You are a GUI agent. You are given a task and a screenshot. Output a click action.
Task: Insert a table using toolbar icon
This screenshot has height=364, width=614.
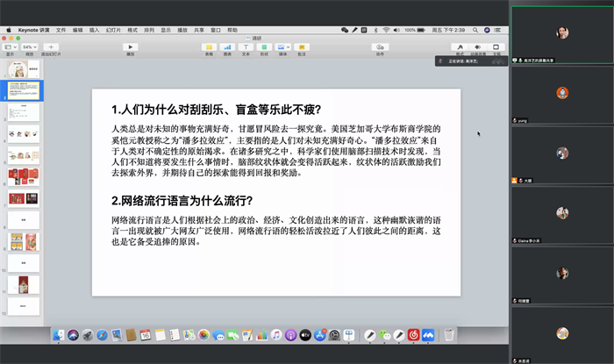[209, 47]
